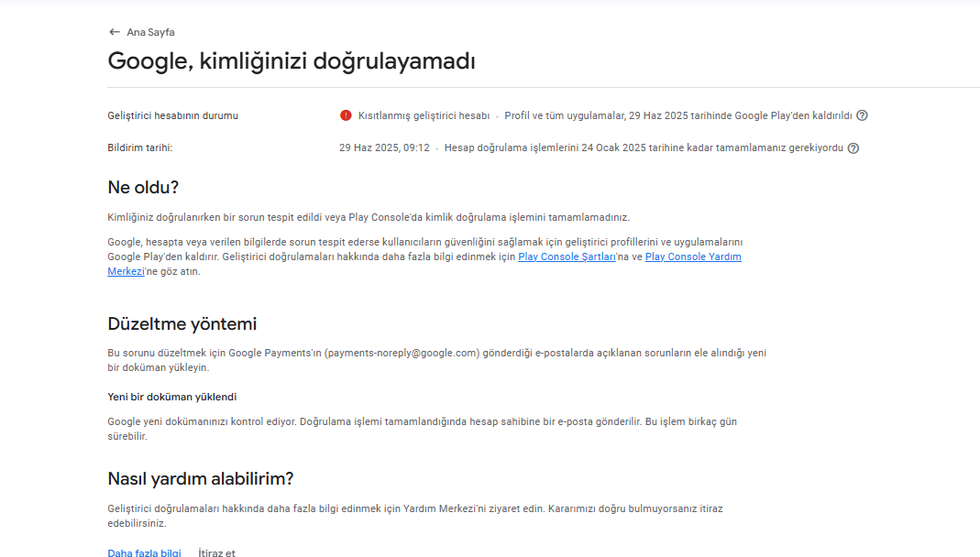Go back via the Ana Sayfa label
980x557 pixels.
[150, 32]
